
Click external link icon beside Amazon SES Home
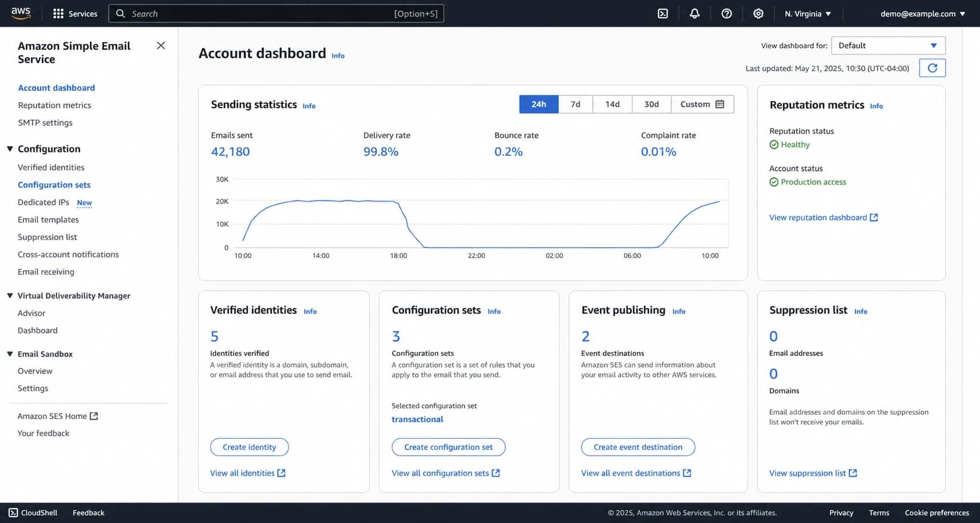[94, 416]
